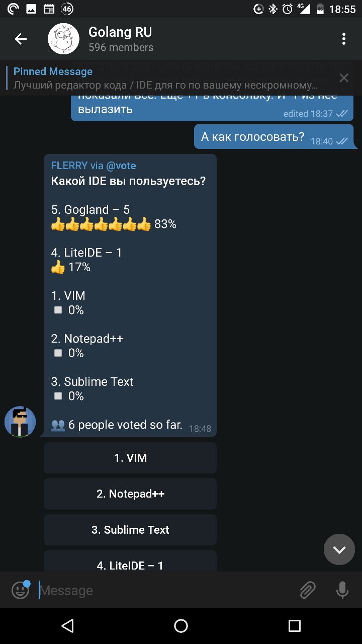Tap the back arrow to leave chat
Image resolution: width=362 pixels, height=644 pixels.
click(21, 39)
